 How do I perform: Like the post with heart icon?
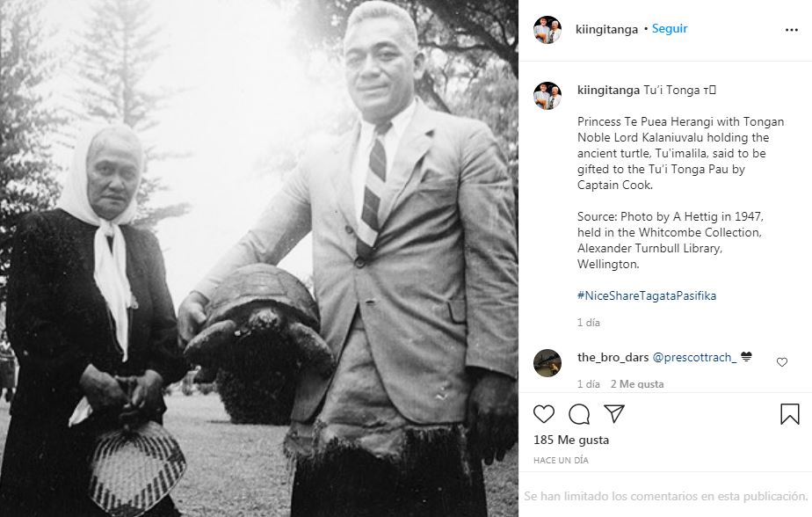click(544, 414)
